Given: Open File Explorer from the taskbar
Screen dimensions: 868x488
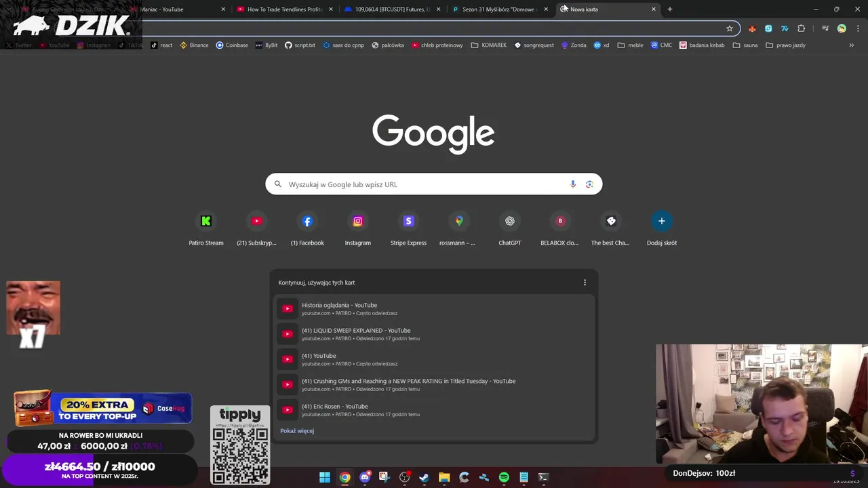Looking at the screenshot, I should tap(444, 477).
